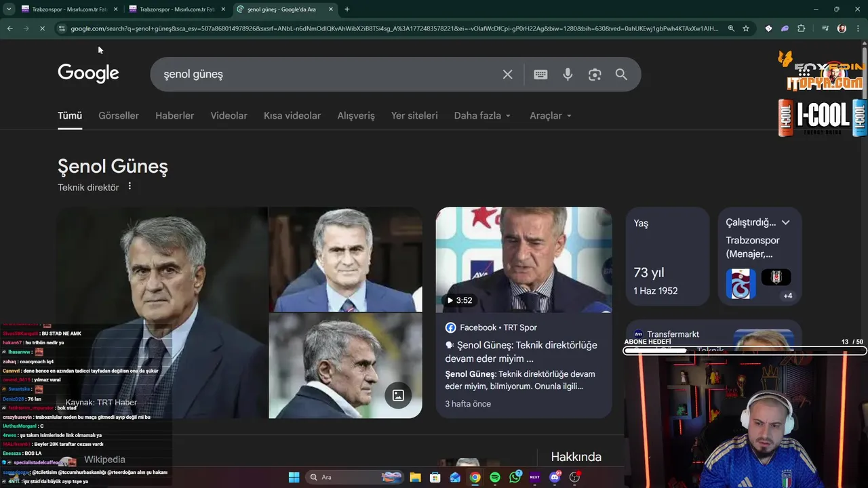Close the first Trabzonspor browser tab
This screenshot has height=488, width=868.
point(115,9)
